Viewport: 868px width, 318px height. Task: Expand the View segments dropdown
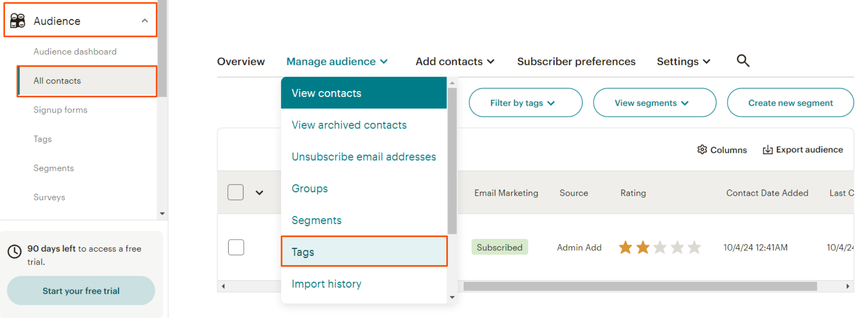655,103
